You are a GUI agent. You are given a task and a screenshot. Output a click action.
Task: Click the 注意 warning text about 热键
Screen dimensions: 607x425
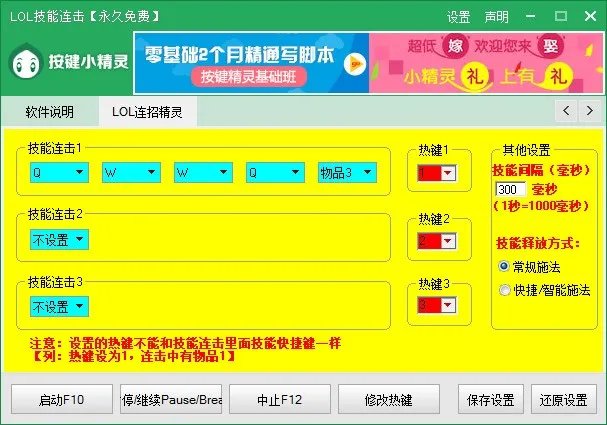click(x=185, y=343)
